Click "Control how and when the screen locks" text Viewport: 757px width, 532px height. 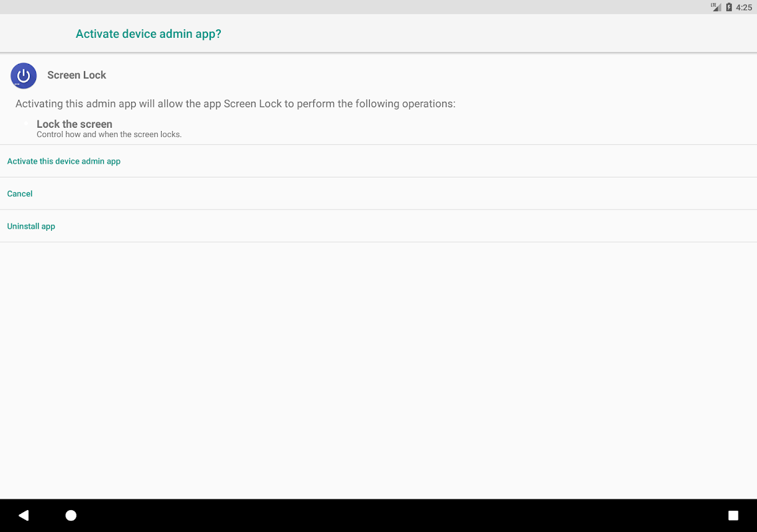[x=109, y=134]
